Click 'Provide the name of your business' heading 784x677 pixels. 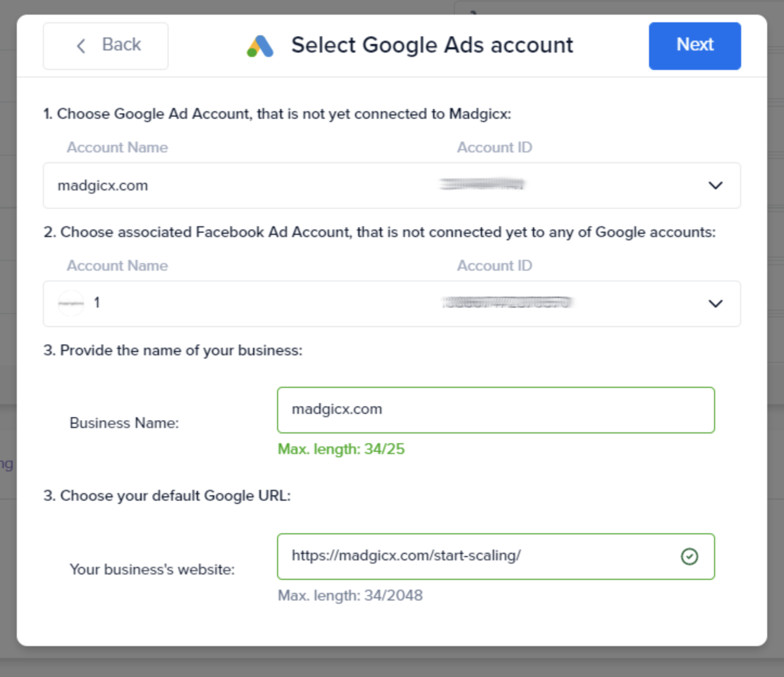click(x=173, y=350)
